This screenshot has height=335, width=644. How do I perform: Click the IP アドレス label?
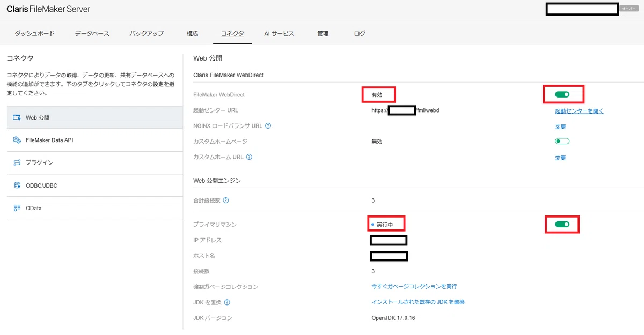click(x=207, y=240)
